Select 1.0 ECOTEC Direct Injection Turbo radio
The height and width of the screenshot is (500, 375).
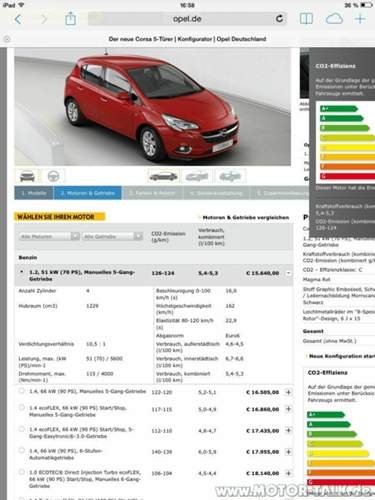click(22, 472)
